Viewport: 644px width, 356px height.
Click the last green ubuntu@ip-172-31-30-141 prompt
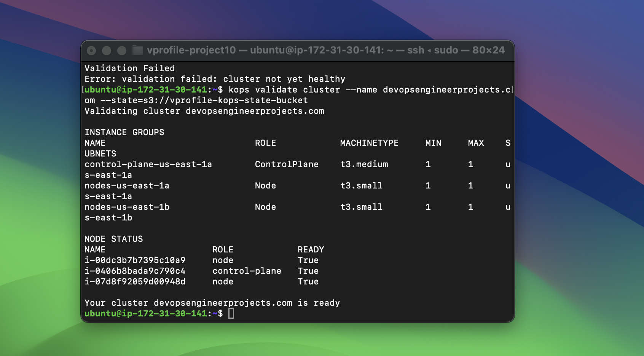pos(145,313)
